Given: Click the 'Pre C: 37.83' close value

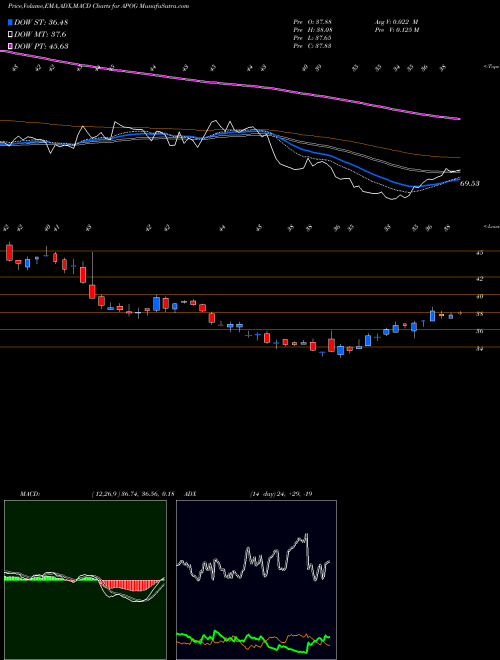Looking at the screenshot, I should point(313,45).
